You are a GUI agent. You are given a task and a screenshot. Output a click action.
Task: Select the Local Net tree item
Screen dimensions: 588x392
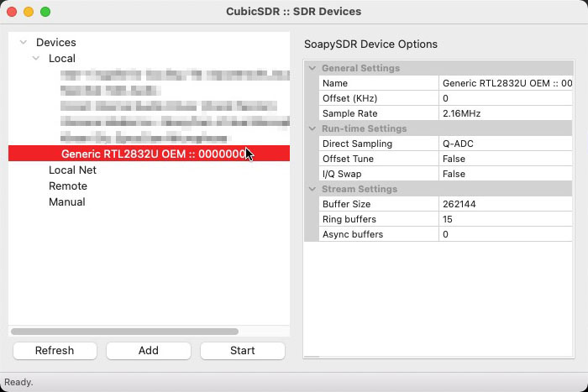click(72, 170)
